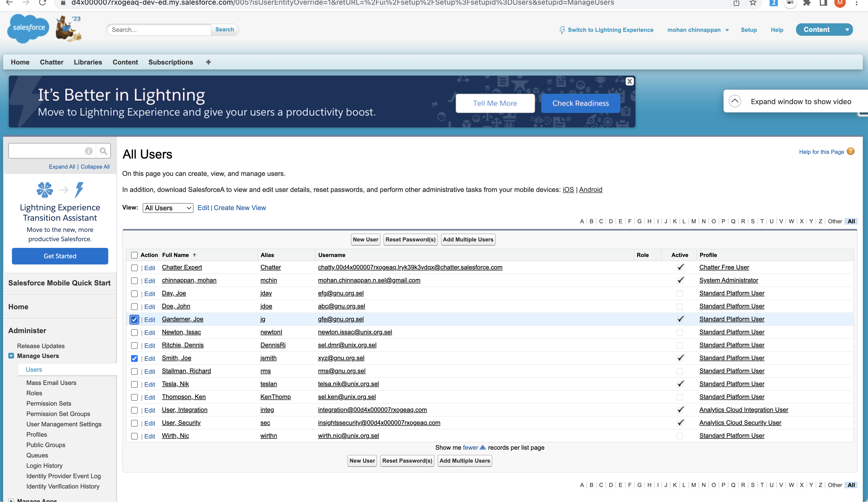This screenshot has height=502, width=868.
Task: Select Permission Sets in sidebar
Action: pyautogui.click(x=49, y=403)
